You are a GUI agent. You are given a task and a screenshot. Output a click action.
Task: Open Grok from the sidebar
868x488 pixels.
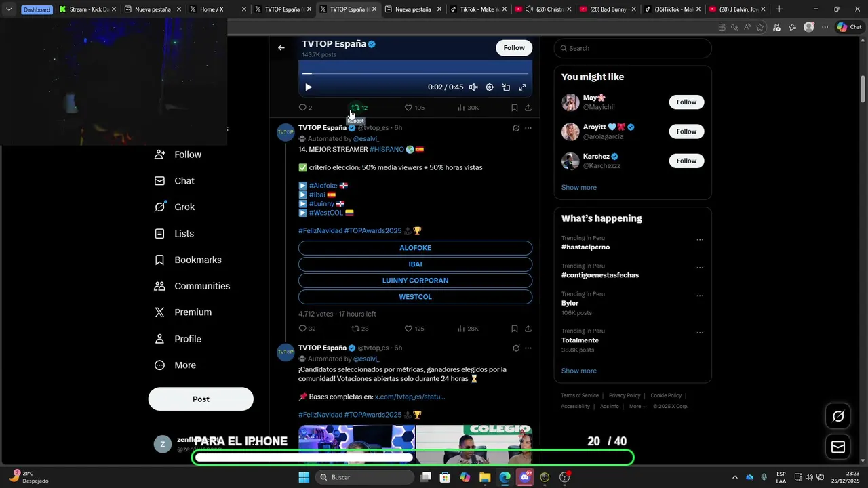click(174, 207)
